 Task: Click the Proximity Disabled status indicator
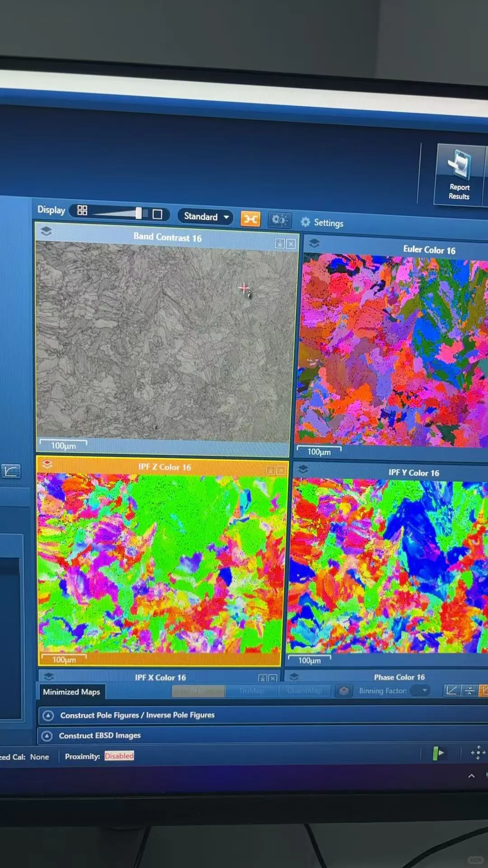pyautogui.click(x=119, y=756)
